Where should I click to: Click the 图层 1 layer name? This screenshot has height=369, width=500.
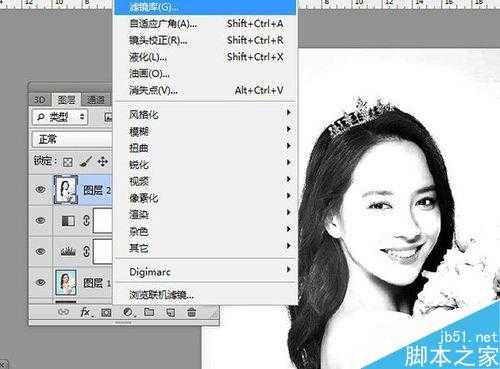97,283
